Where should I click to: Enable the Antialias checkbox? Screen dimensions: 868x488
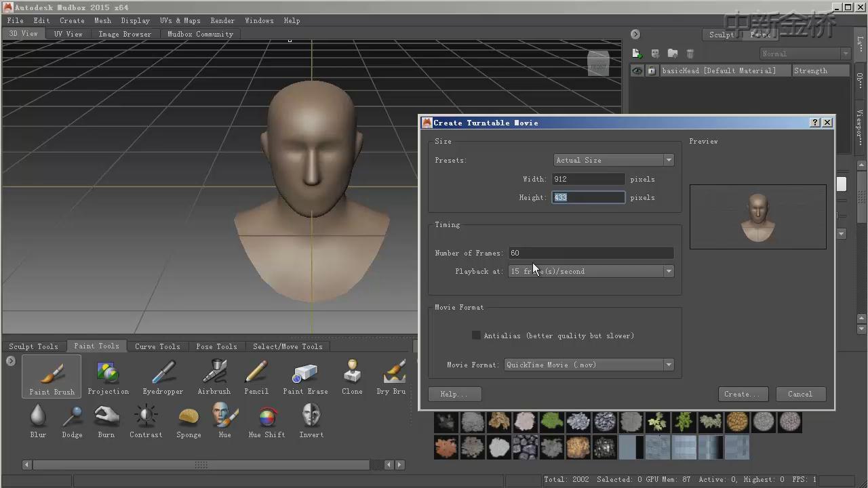click(476, 335)
